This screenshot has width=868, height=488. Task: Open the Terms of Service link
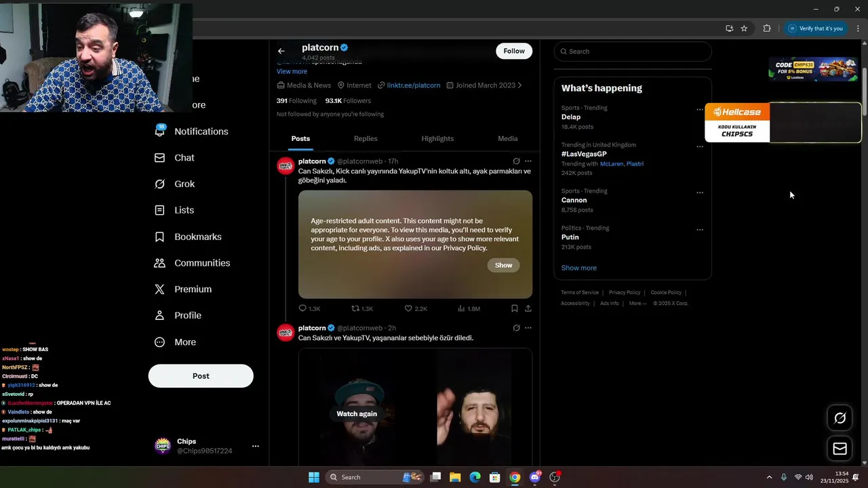(x=580, y=293)
